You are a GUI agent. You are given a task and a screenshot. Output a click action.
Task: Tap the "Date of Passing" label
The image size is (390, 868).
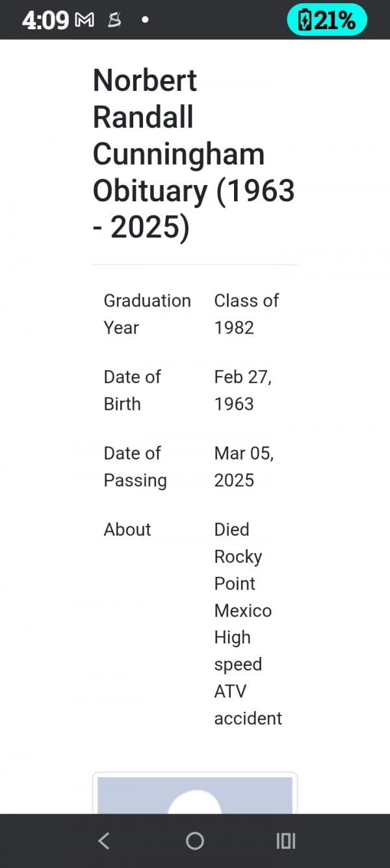135,466
